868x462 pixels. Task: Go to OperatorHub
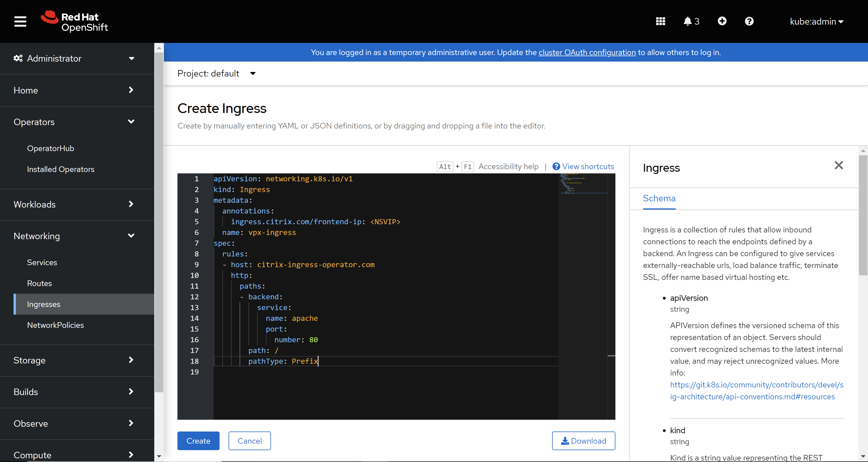coord(51,148)
